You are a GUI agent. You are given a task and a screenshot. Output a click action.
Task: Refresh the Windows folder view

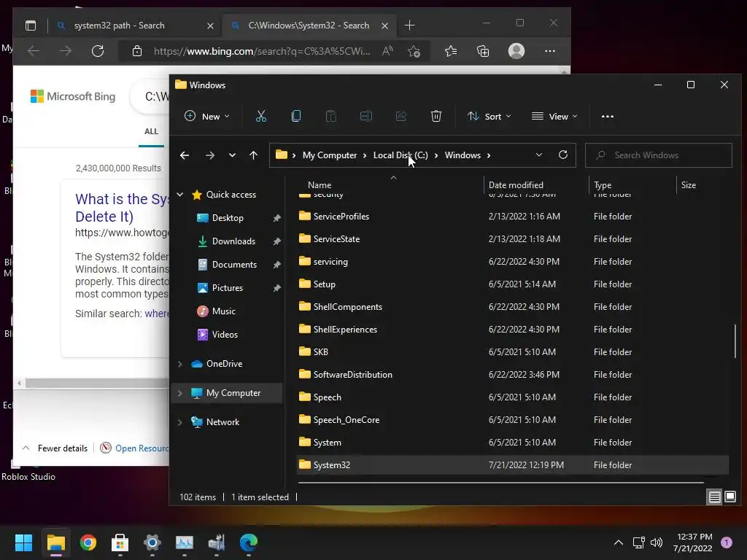click(x=562, y=155)
